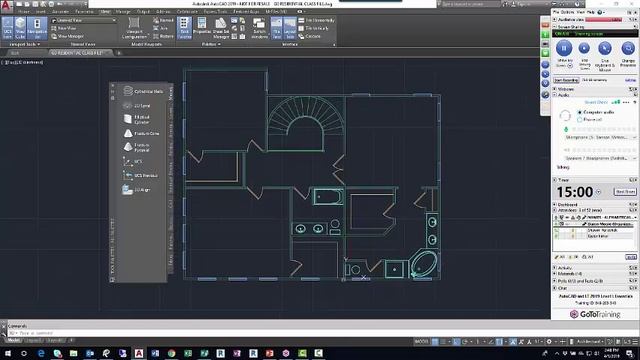Open the Palettes panel dropdown
The height and width of the screenshot is (360, 640).
[211, 44]
